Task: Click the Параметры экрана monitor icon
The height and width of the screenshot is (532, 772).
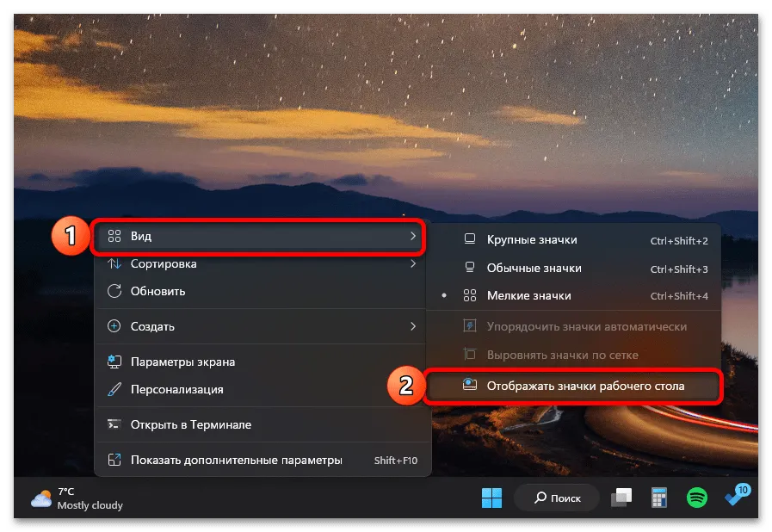Action: pyautogui.click(x=114, y=362)
